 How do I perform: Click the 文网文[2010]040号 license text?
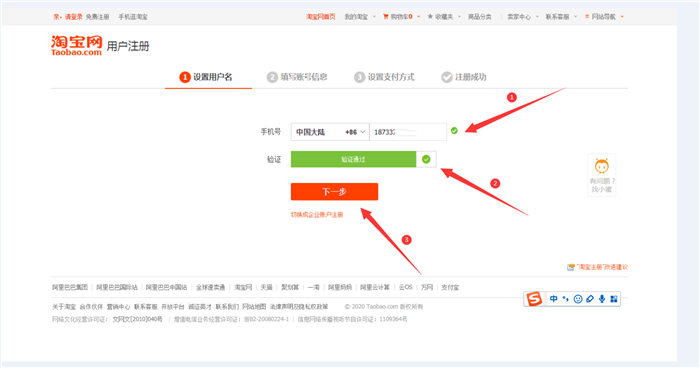tap(137, 319)
